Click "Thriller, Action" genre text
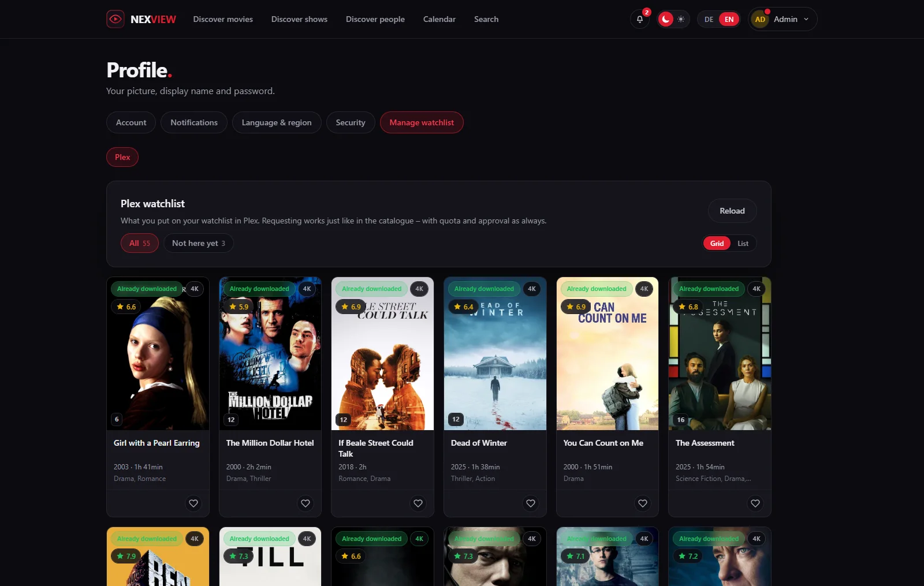Screen dimensions: 924x586 pos(473,479)
